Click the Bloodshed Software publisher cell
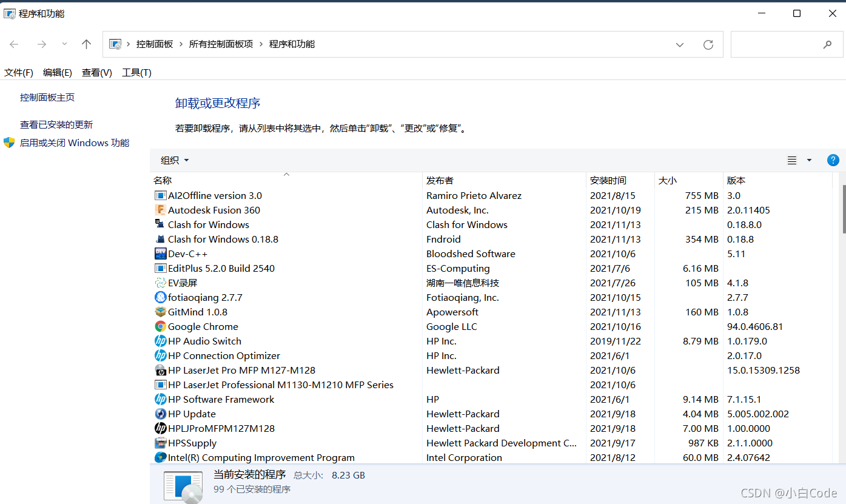Image resolution: width=846 pixels, height=504 pixels. pyautogui.click(x=471, y=254)
